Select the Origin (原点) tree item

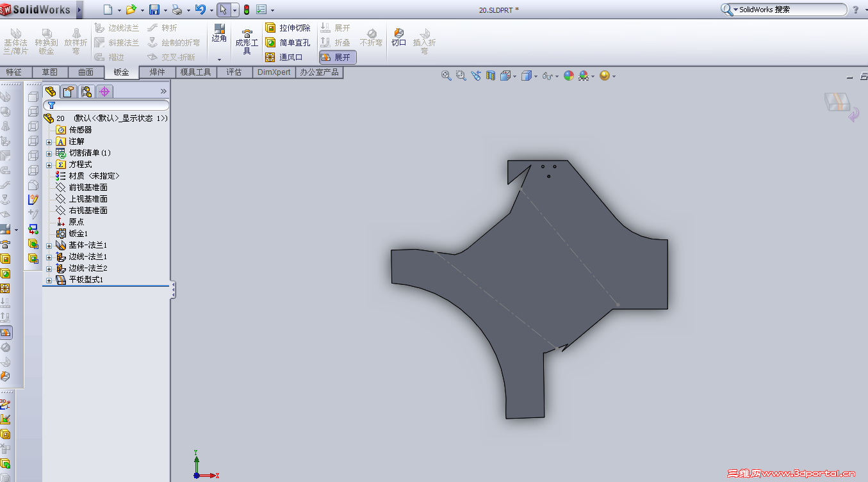[x=70, y=222]
